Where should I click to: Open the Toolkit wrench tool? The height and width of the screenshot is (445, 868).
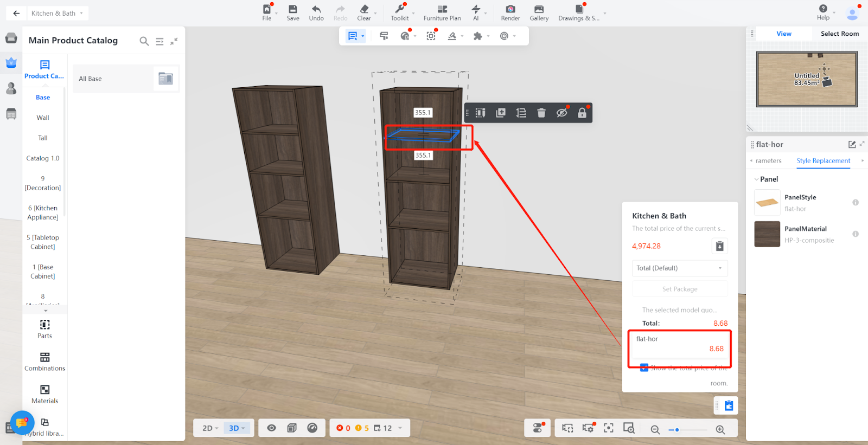pos(399,9)
